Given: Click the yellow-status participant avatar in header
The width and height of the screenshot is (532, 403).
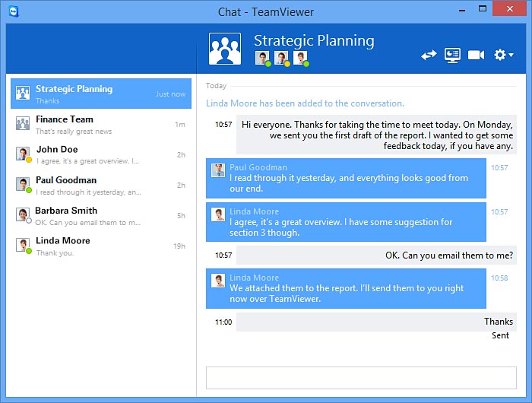Looking at the screenshot, I should 282,58.
